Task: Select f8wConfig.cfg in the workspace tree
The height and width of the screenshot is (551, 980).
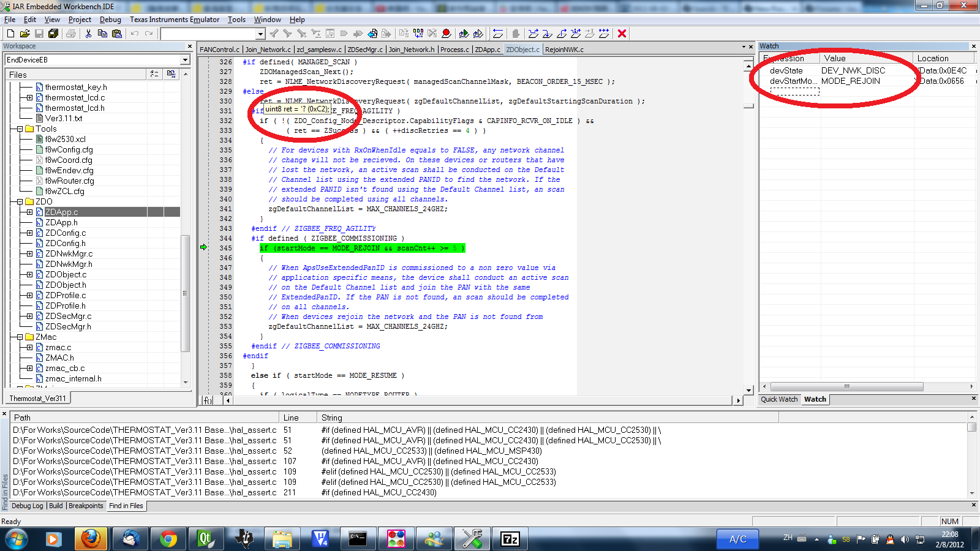Action: tap(69, 150)
